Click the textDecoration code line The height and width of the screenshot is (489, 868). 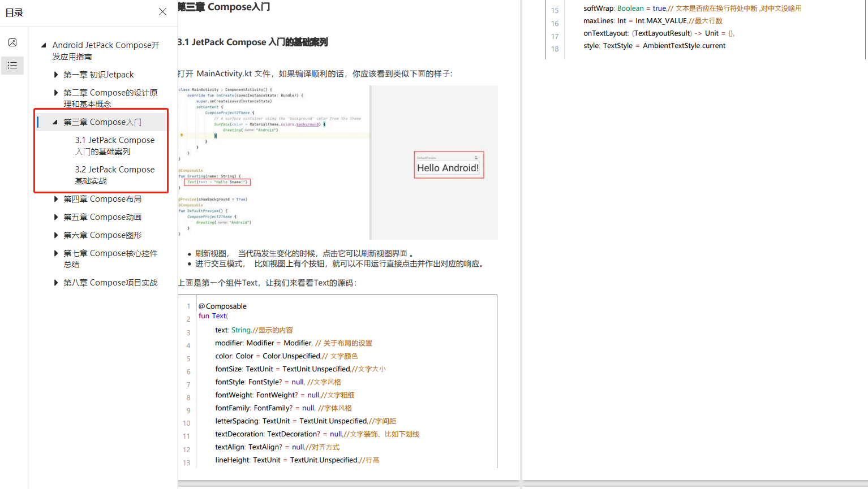(317, 434)
